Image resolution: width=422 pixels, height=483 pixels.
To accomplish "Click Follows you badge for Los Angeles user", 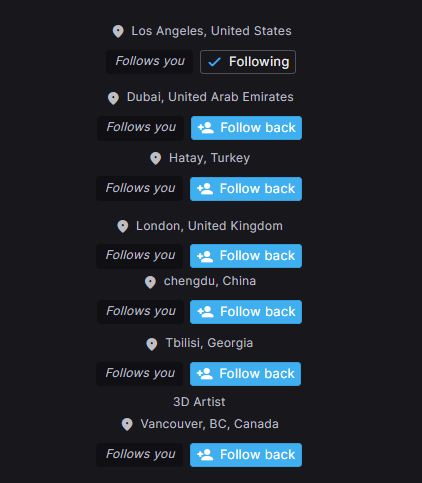I will [149, 62].
